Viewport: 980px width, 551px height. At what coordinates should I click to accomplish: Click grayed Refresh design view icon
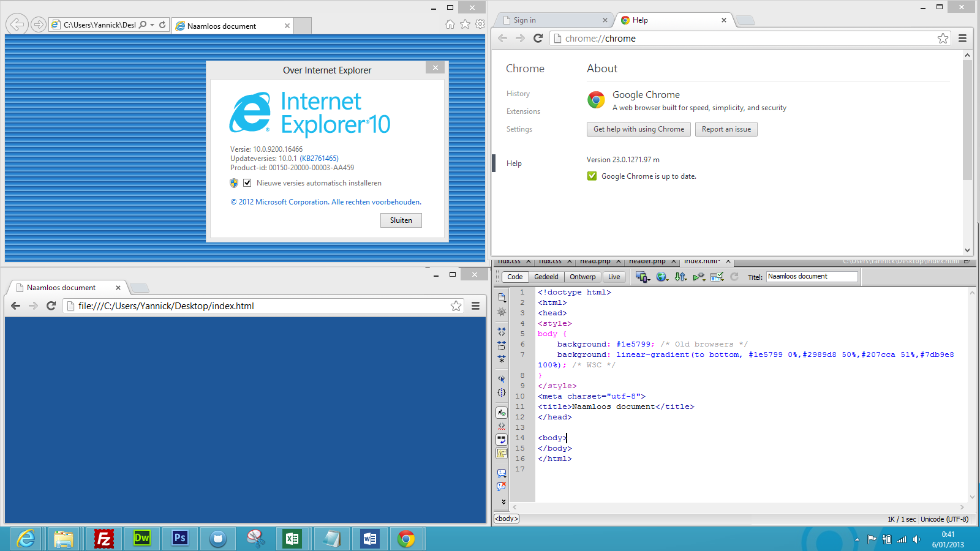click(x=734, y=277)
